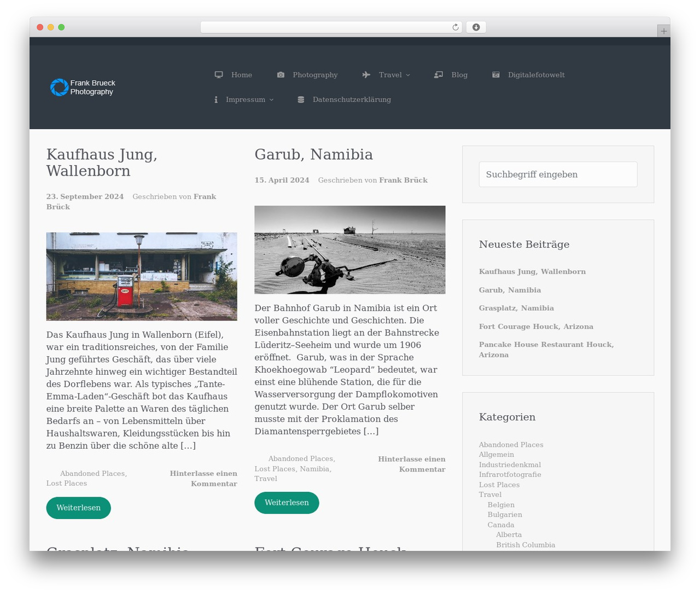Viewport: 700px width, 593px height.
Task: Click the Blog menu icon
Action: point(439,75)
